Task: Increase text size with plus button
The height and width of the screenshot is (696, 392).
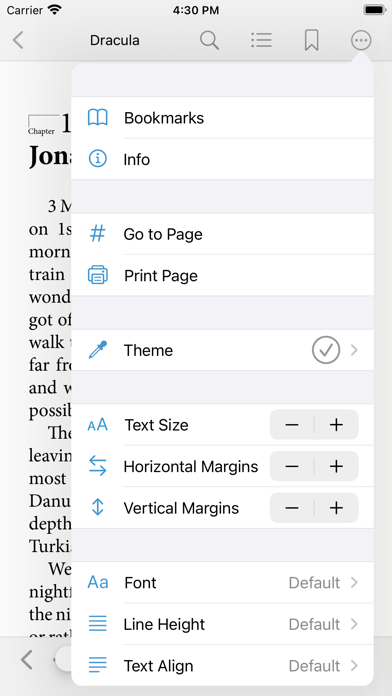Action: [337, 425]
